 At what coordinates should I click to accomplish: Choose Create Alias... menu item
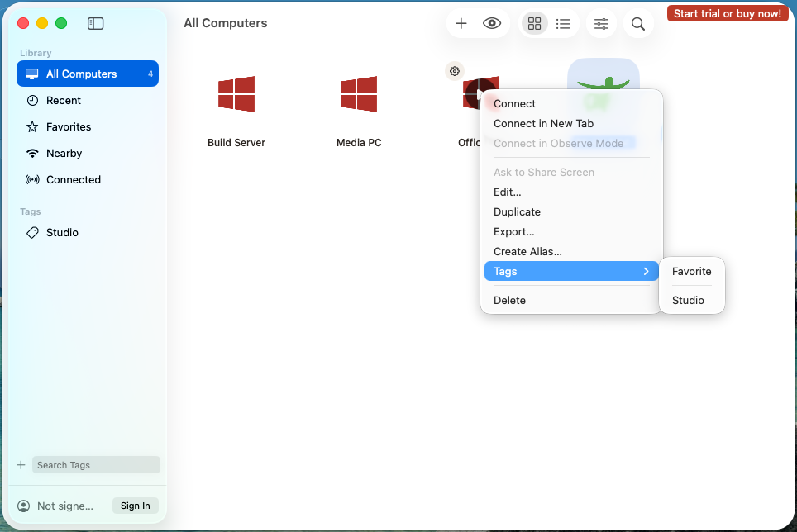[x=571, y=251]
